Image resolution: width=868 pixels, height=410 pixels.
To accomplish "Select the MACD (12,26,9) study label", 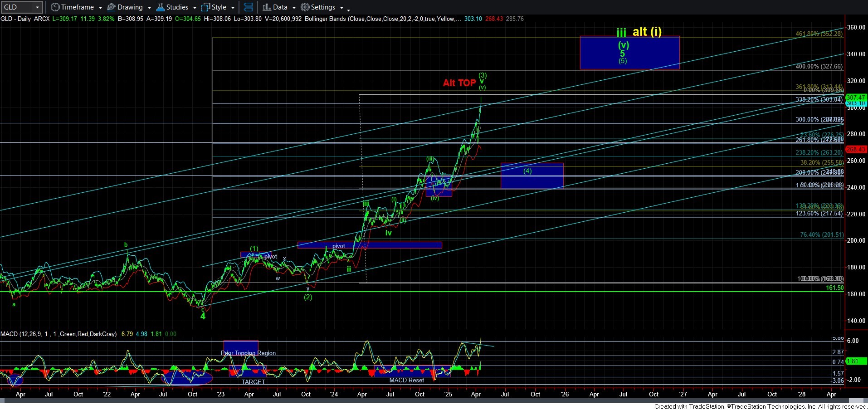I will point(59,334).
